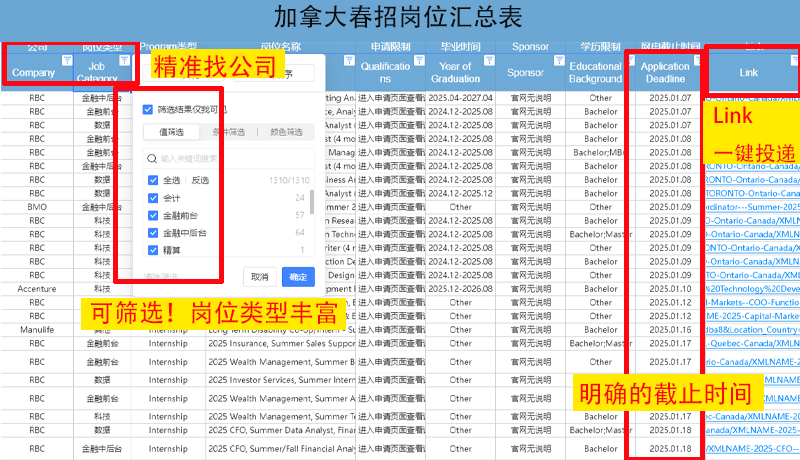Confirm the filter with the 确定 button
800x460 pixels.
(298, 277)
